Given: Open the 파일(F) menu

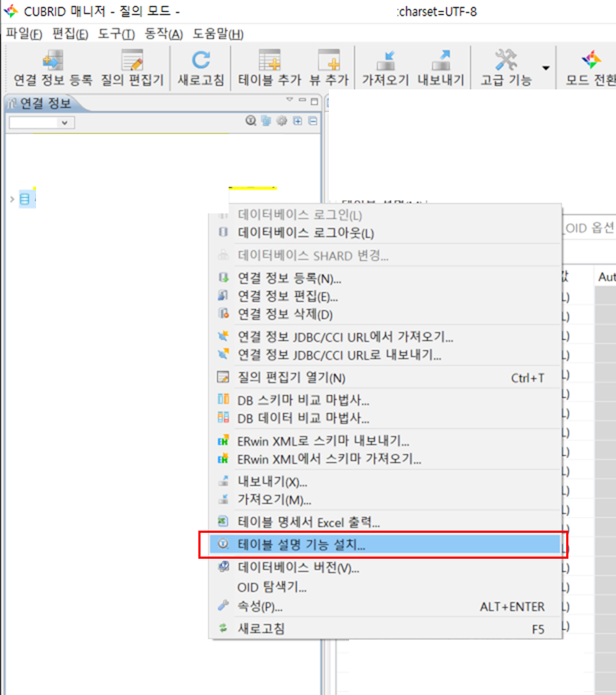Looking at the screenshot, I should pos(24,34).
